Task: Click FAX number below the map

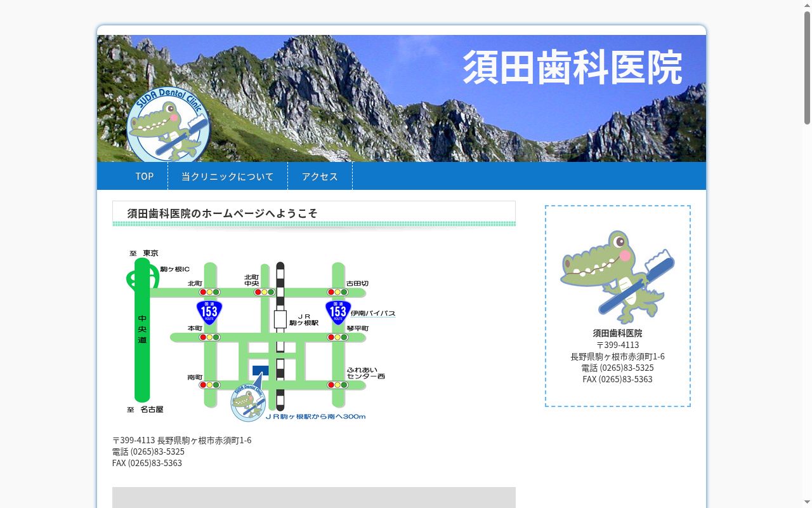Action: tap(147, 463)
